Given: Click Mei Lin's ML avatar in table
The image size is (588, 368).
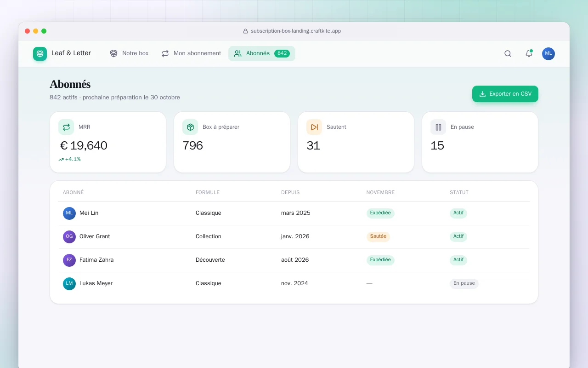Looking at the screenshot, I should click(x=69, y=213).
